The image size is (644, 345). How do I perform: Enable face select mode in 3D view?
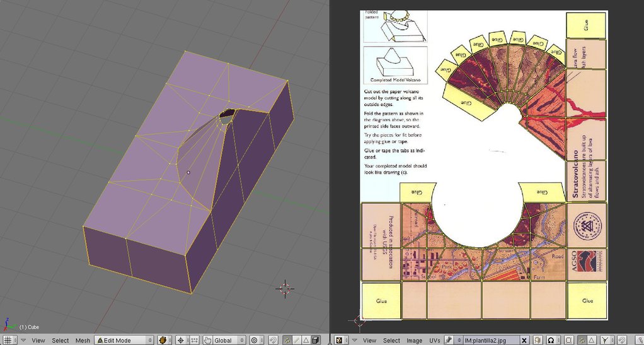point(306,340)
